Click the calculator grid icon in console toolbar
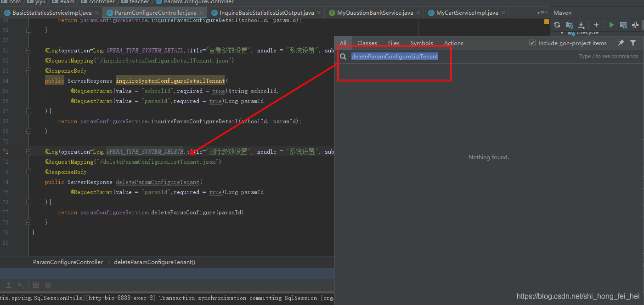This screenshot has width=644, height=305. pos(36,285)
